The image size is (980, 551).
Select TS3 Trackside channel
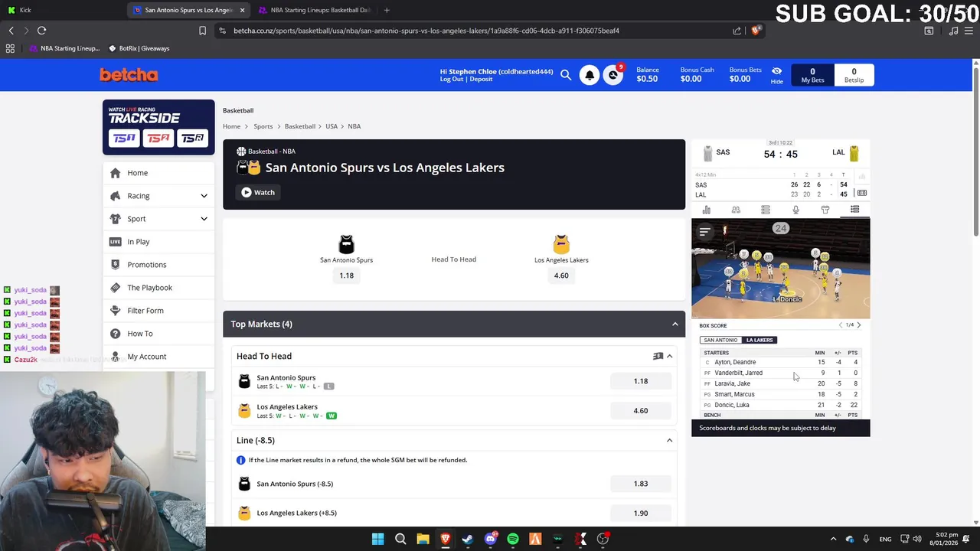pos(193,138)
